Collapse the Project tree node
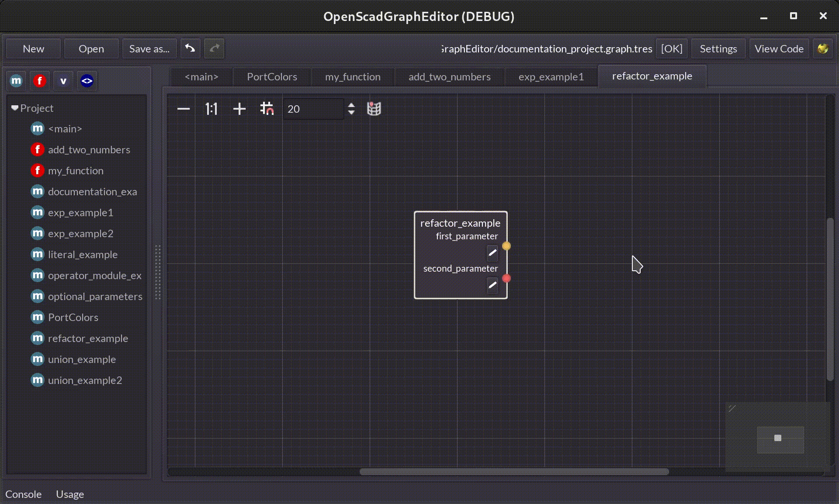 (x=15, y=108)
